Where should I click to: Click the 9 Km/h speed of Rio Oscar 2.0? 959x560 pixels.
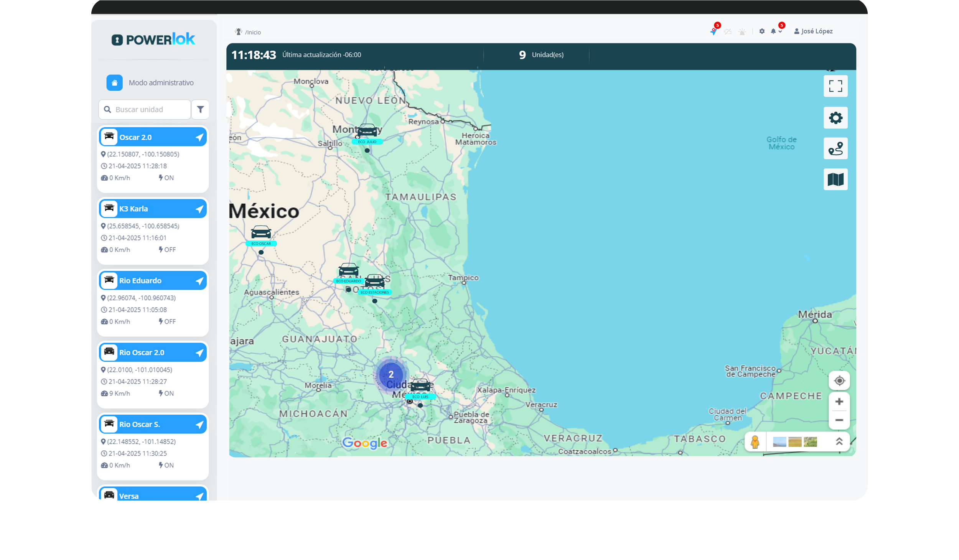[119, 393]
